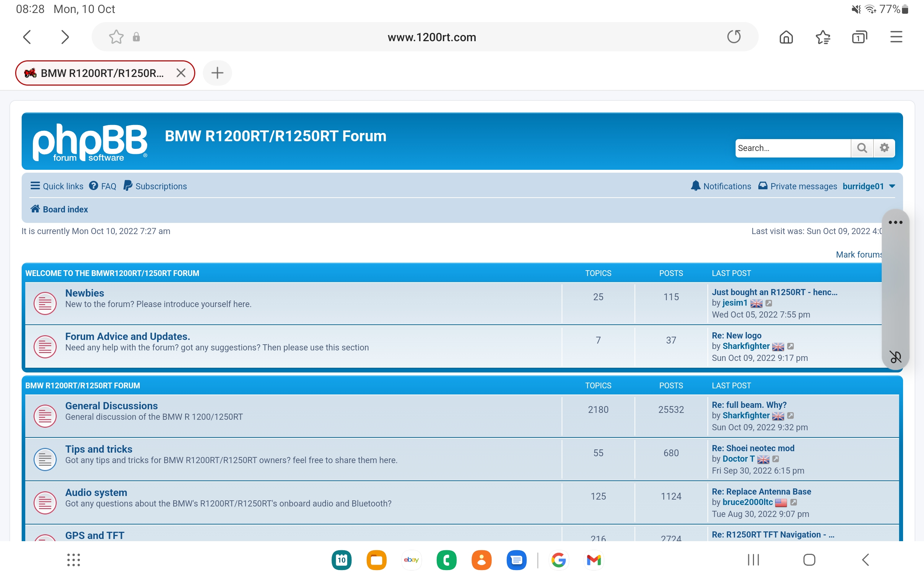Launch the Phone app in dock
Viewport: 924px width, 578px height.
446,560
